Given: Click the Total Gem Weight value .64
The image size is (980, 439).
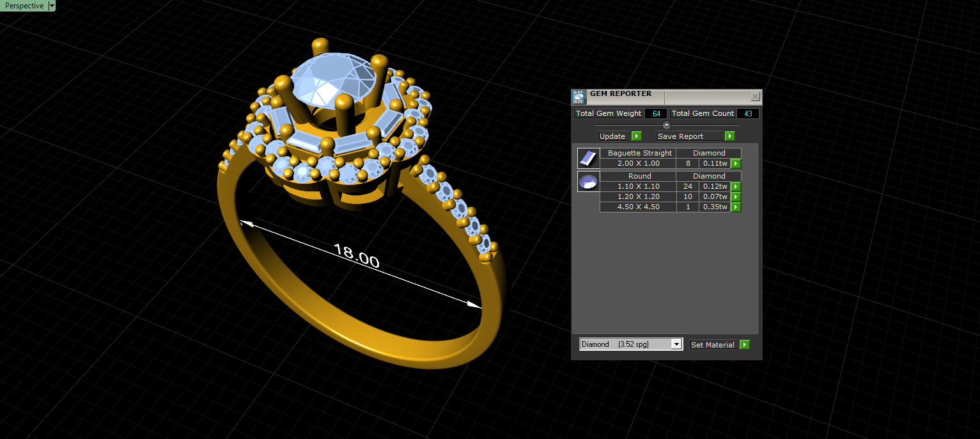Looking at the screenshot, I should [655, 113].
